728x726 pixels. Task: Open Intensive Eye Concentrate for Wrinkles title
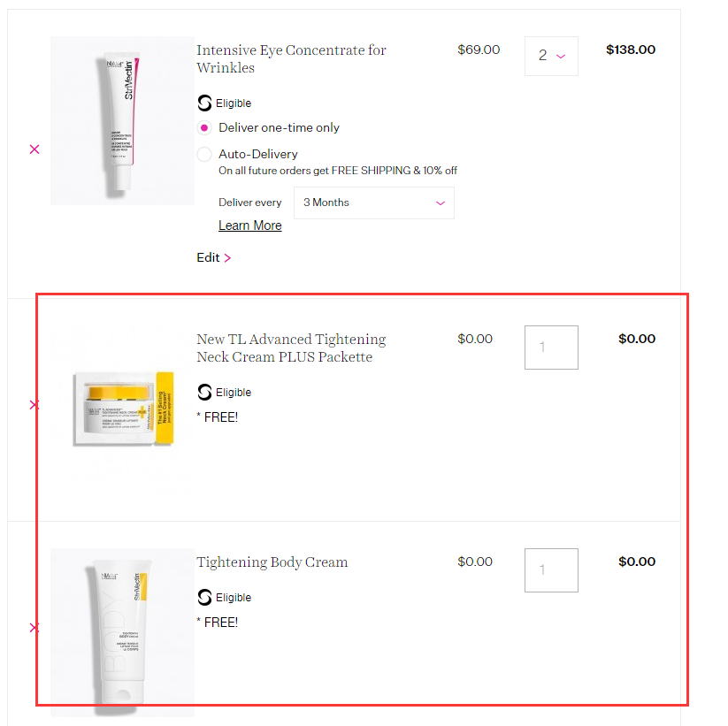click(291, 59)
